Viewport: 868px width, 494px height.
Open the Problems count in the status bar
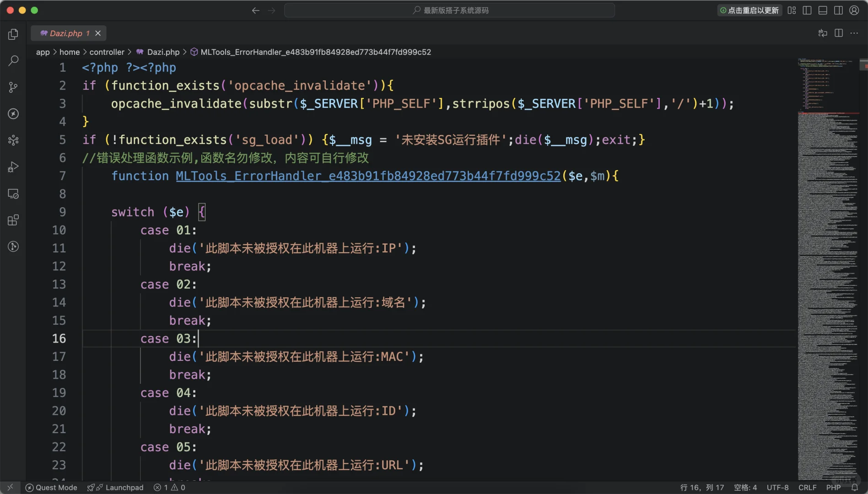pos(170,488)
